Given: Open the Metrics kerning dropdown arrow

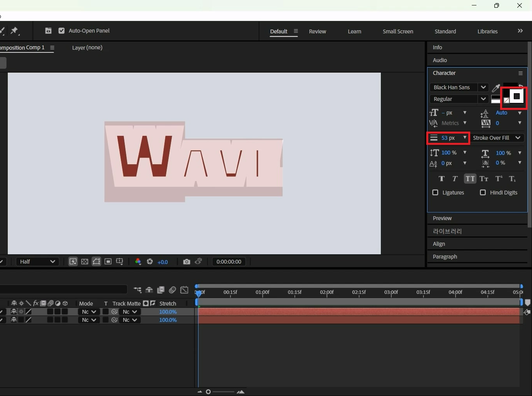Looking at the screenshot, I should (x=465, y=123).
